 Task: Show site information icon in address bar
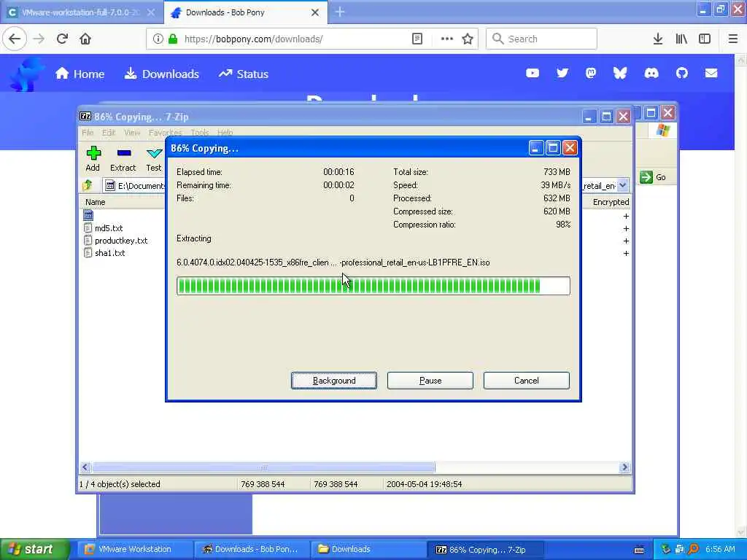coord(158,39)
